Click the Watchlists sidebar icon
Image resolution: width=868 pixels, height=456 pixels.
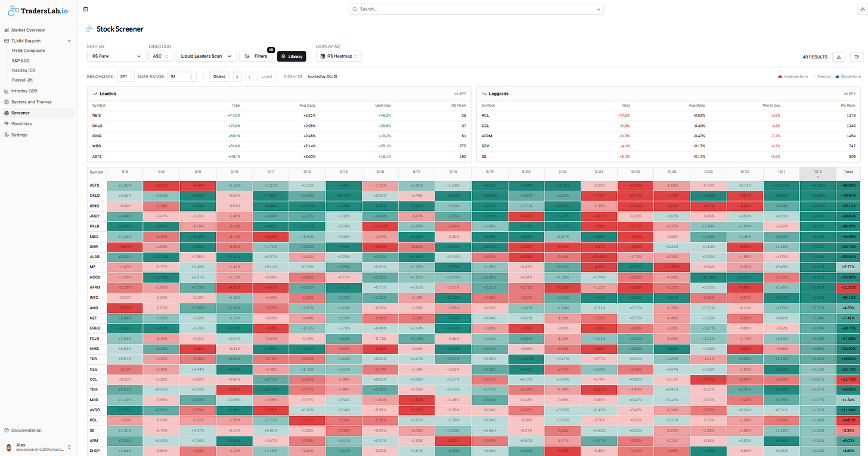coord(7,124)
